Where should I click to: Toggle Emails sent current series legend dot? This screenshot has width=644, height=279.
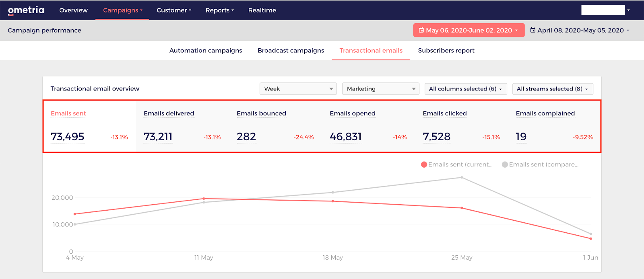click(424, 164)
